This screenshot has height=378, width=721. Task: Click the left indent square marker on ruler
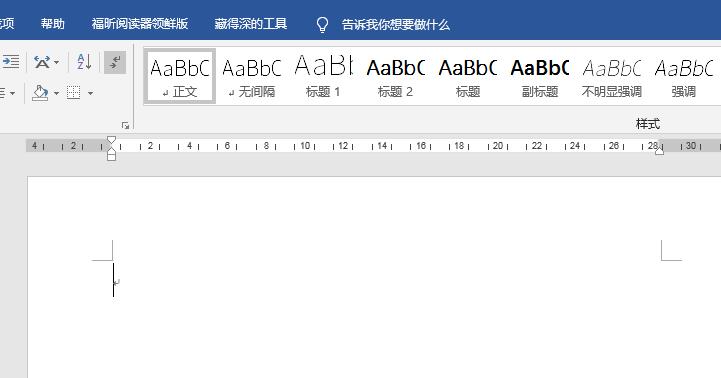(x=111, y=157)
